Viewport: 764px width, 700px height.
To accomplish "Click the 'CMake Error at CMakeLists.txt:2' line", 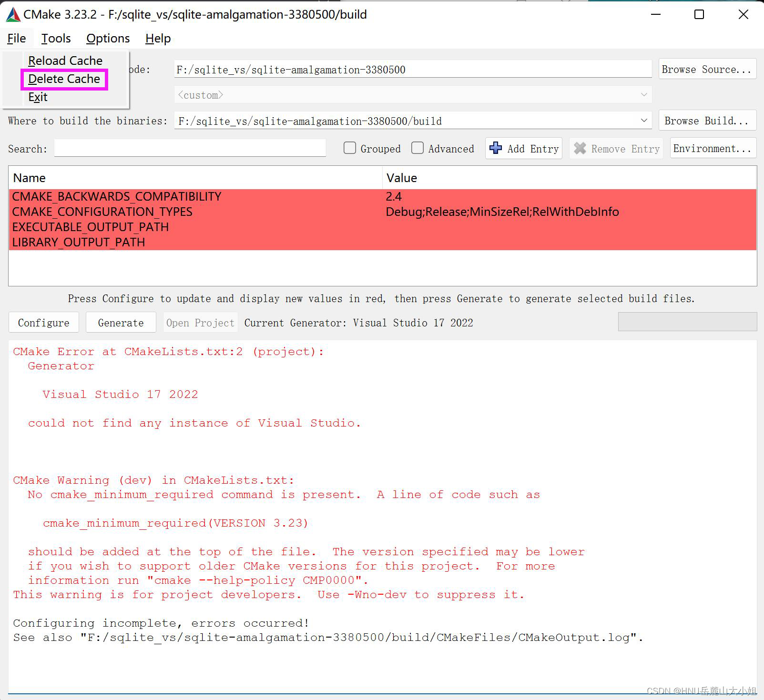I will tap(168, 352).
